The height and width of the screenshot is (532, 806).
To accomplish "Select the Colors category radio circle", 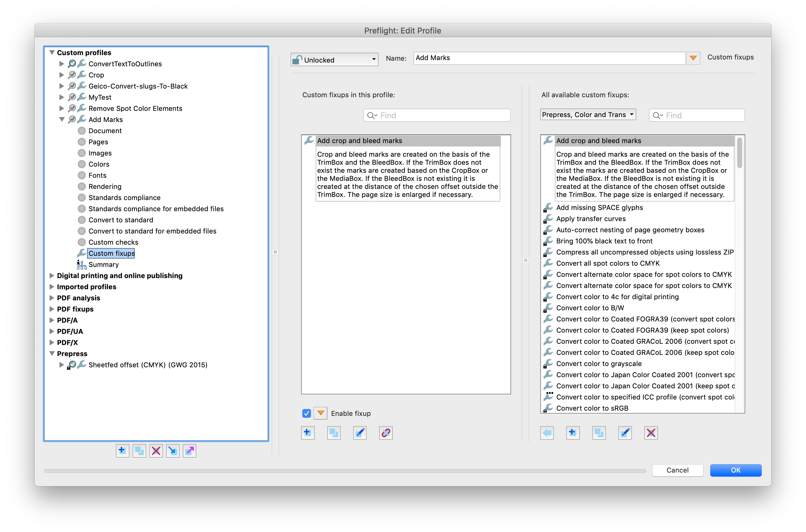I will coord(81,164).
